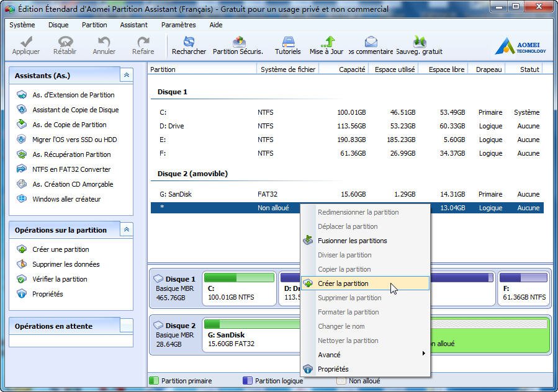Open As. Création CD Amorçable
Screen dimensions: 558x392
click(73, 184)
